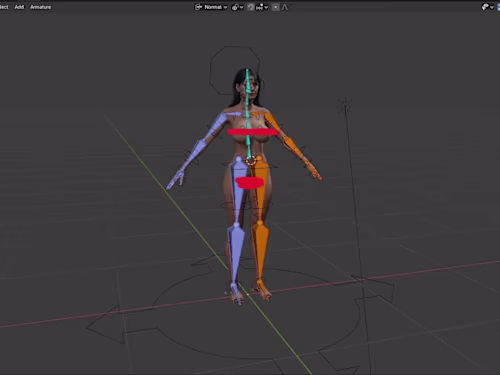Click the transform orientation icon beside Normal
Screen dimensions: 500x375
click(x=198, y=7)
